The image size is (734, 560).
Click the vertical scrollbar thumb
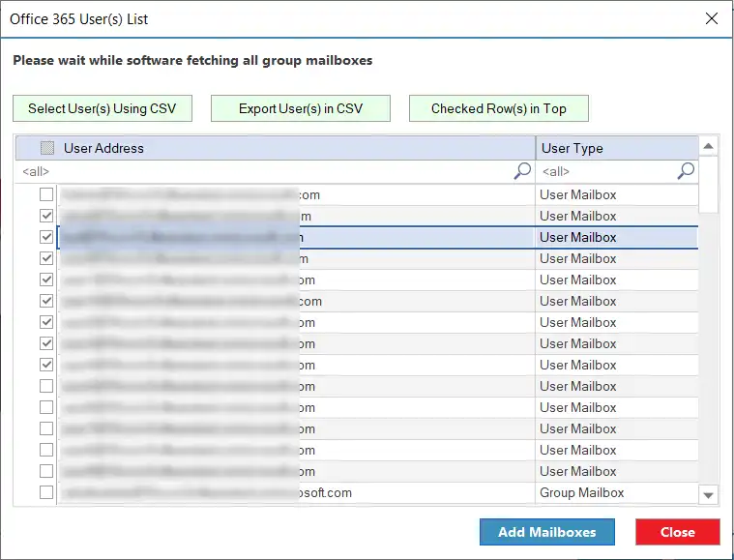pyautogui.click(x=708, y=185)
